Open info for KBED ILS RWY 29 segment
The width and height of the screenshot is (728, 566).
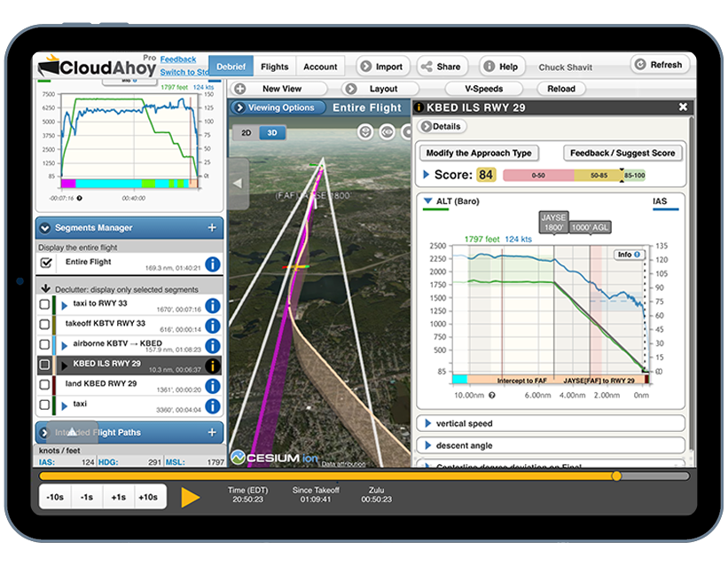click(x=213, y=366)
